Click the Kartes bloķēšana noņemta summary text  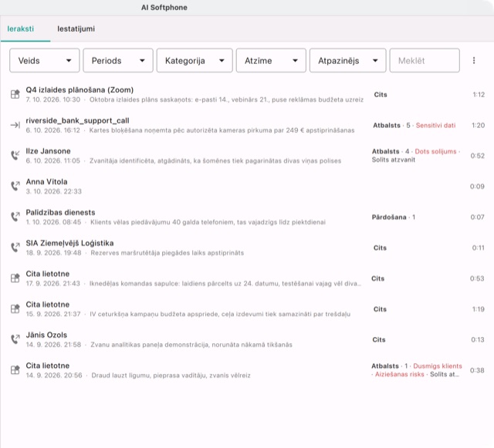pyautogui.click(x=222, y=130)
